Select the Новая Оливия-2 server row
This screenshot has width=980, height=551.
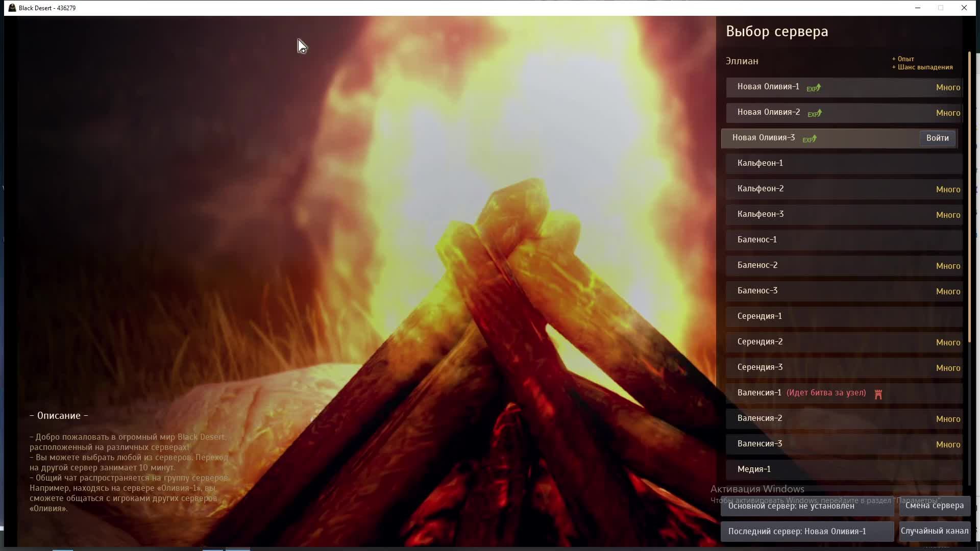[844, 113]
